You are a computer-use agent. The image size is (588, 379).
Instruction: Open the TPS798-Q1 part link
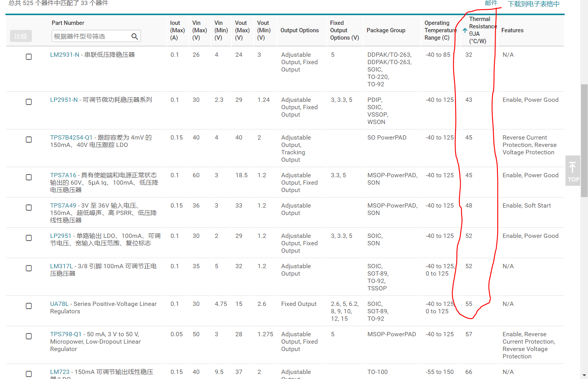click(66, 334)
